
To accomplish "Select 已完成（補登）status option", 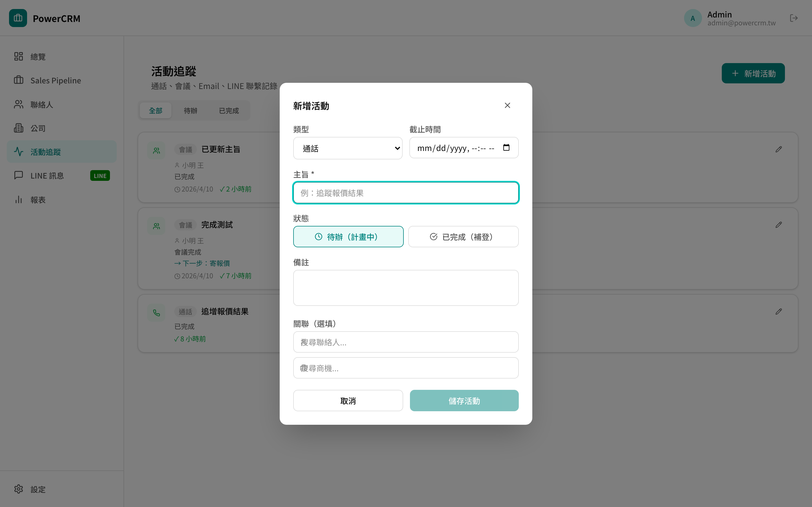I will 463,236.
